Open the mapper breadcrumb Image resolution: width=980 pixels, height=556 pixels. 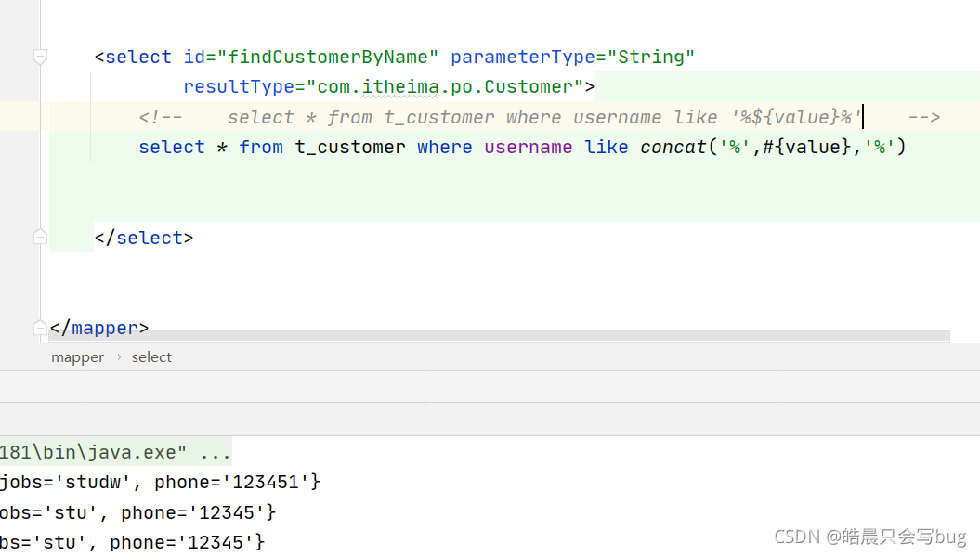click(x=77, y=356)
